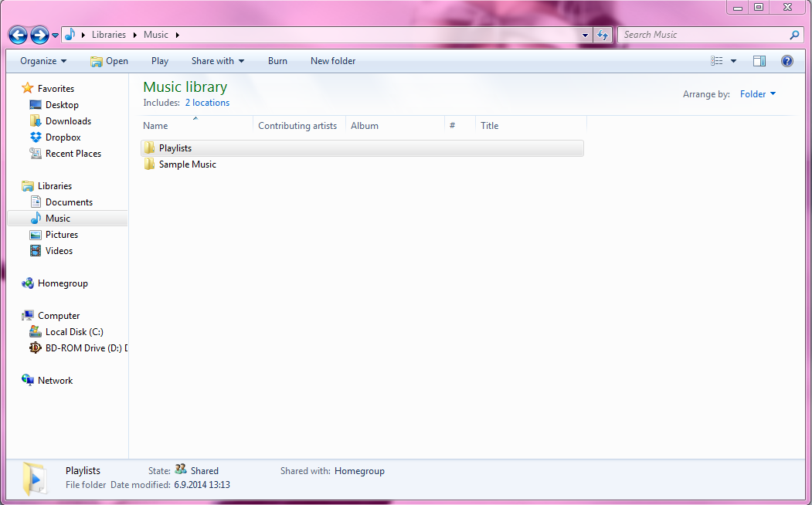Open BD-ROM Drive (D:)

86,347
